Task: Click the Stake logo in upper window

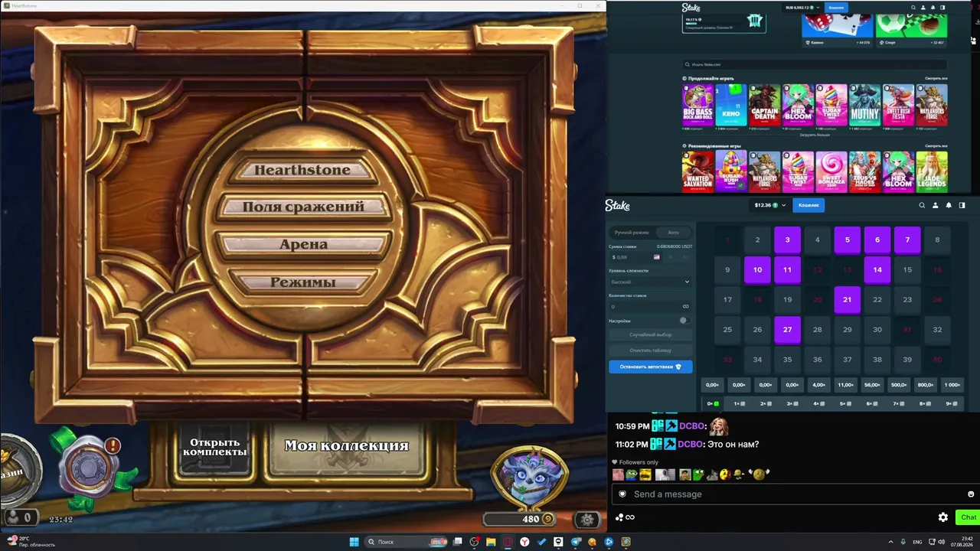Action: (x=691, y=8)
